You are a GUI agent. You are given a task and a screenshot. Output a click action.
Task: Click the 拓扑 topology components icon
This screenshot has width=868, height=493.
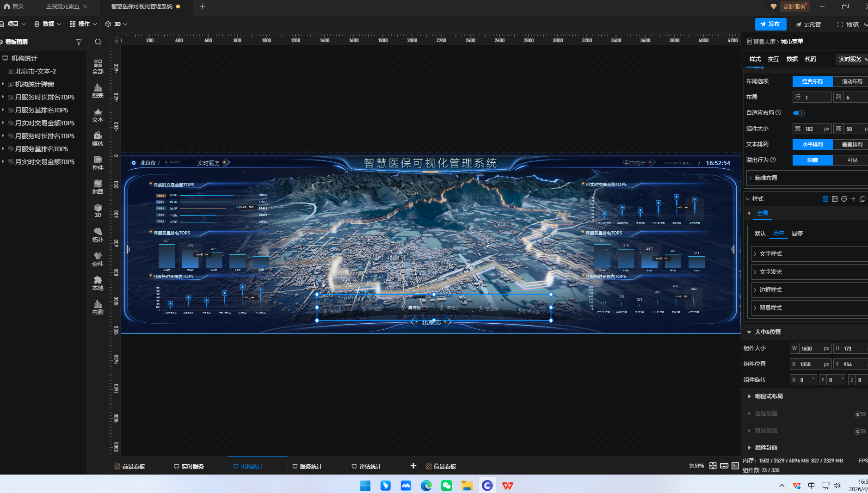coord(98,235)
